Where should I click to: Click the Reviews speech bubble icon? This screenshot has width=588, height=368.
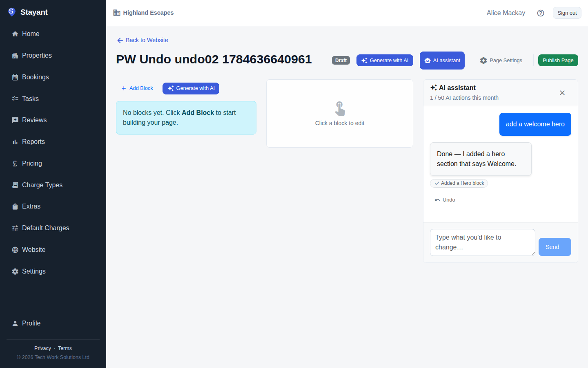point(15,120)
